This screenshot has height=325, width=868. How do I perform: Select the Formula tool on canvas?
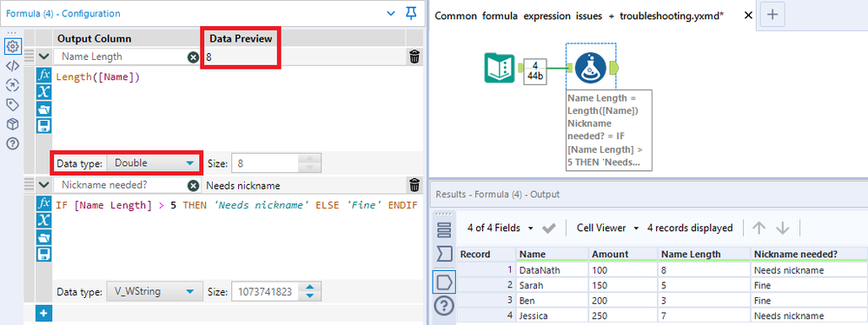[x=591, y=68]
